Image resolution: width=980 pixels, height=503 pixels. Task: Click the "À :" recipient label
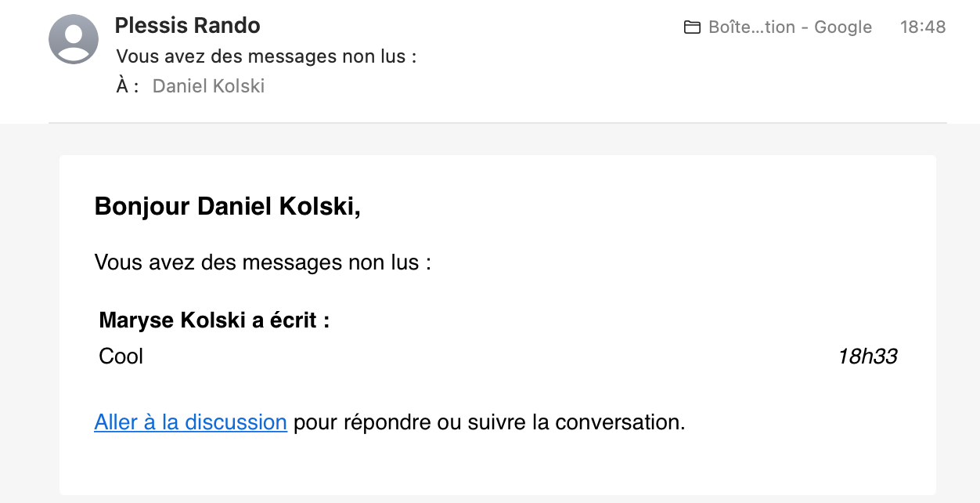click(128, 86)
